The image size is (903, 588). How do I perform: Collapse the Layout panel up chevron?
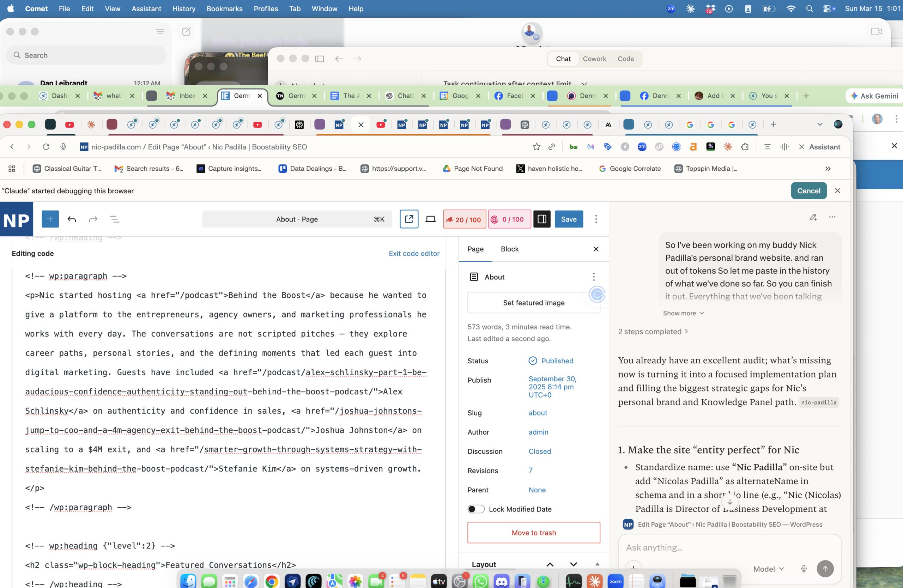(550, 564)
